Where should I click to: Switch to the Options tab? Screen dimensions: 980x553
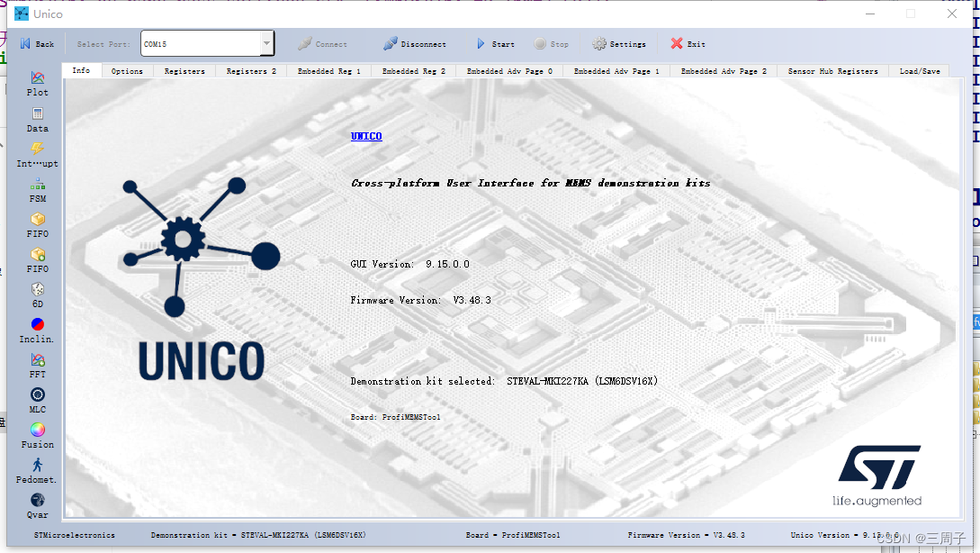click(x=127, y=71)
